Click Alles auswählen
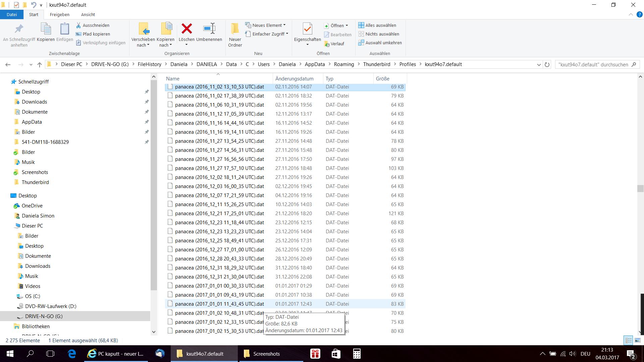This screenshot has height=362, width=644. [377, 25]
